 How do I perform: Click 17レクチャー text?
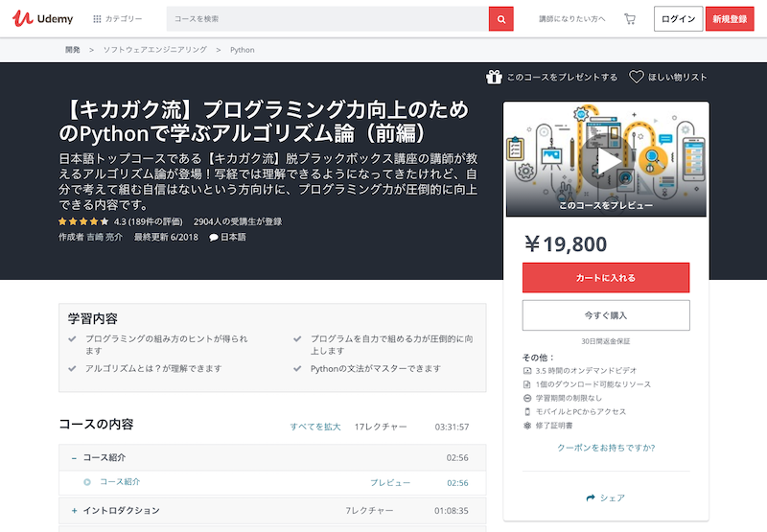tap(381, 427)
